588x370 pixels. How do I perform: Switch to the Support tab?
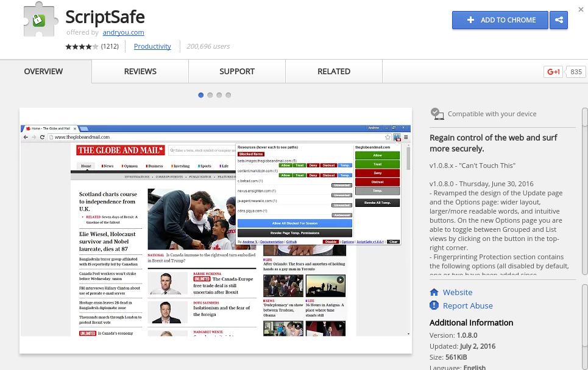237,72
